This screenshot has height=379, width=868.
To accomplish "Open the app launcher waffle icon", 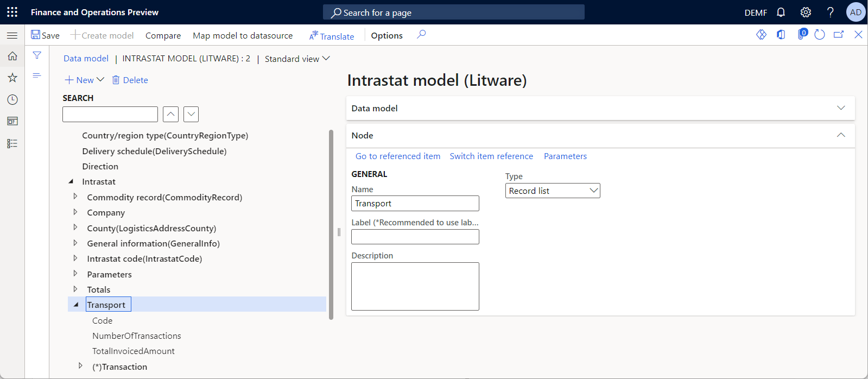I will [12, 12].
